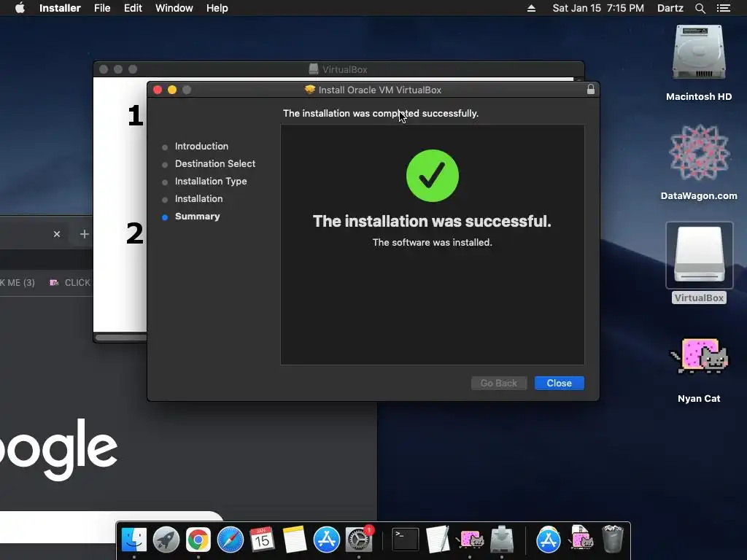
Task: Open System Preferences with badge in Dock
Action: pos(359,540)
